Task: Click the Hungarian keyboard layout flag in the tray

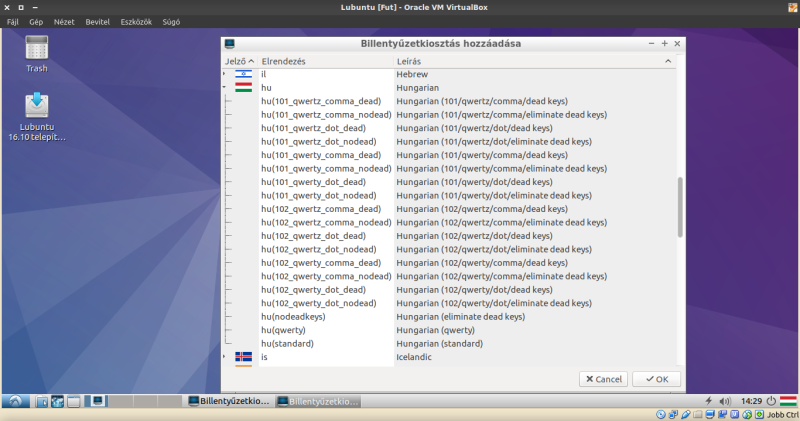Action: click(x=789, y=401)
